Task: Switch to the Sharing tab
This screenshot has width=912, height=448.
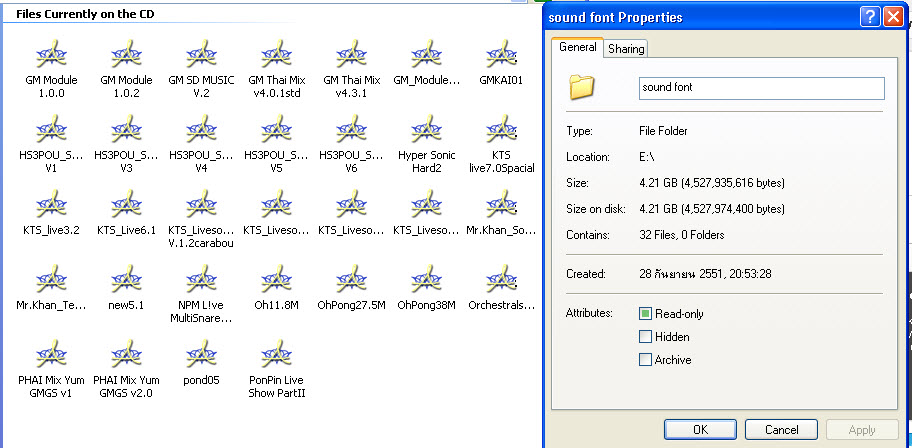Action: (626, 49)
